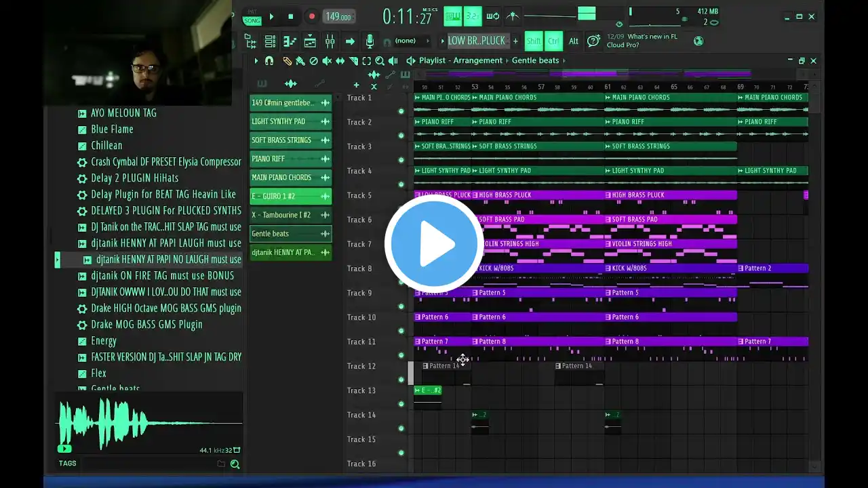Select Gentle beats in the picker panel

290,234
